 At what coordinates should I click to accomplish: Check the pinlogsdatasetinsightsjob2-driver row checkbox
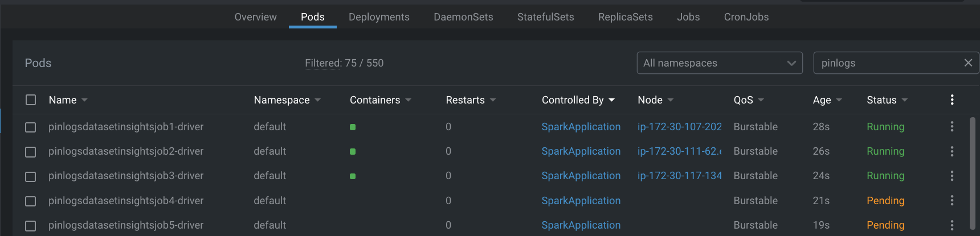click(31, 152)
